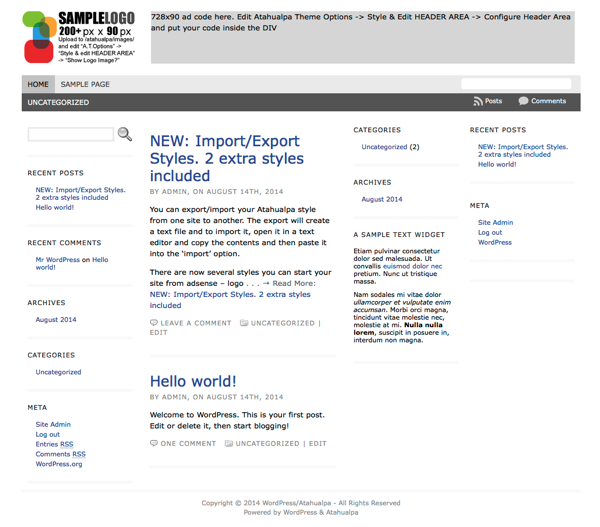Open the Hello world! post title

click(193, 381)
